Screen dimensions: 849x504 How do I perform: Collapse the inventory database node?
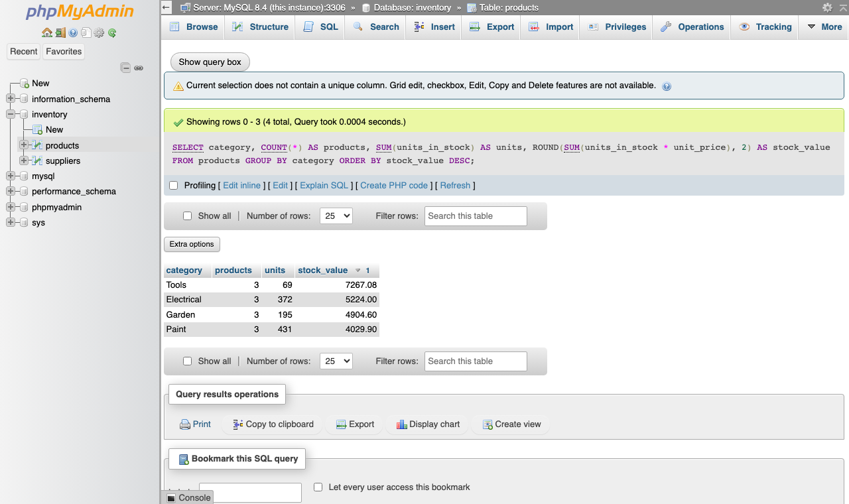coord(10,114)
